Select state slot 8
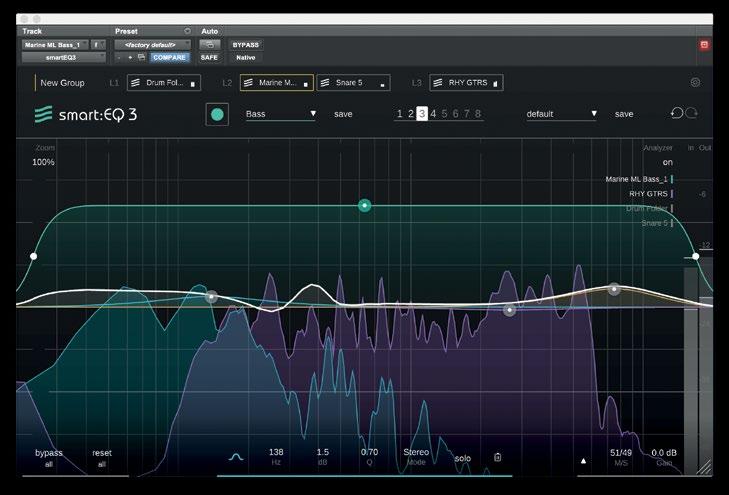 coord(477,114)
